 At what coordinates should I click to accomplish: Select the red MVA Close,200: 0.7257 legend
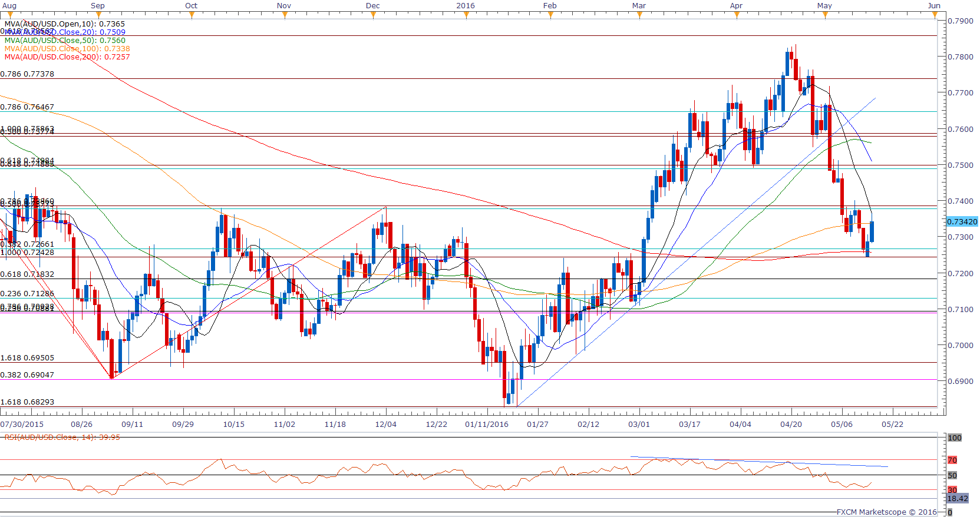[67, 57]
